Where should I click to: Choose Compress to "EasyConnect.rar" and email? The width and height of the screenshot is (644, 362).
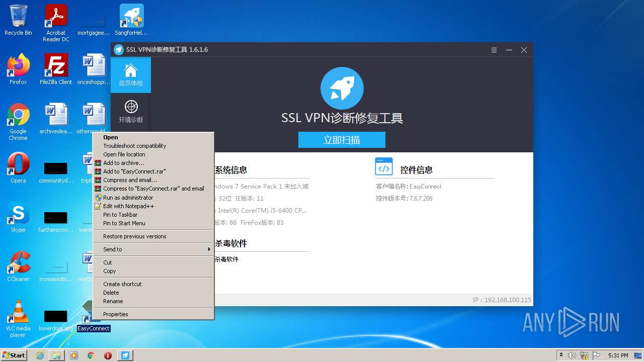pos(153,189)
